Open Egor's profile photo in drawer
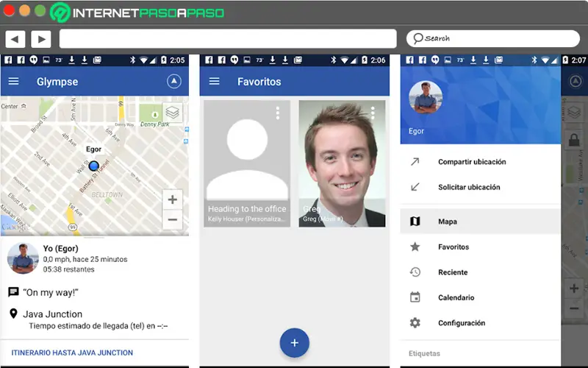Viewport: 588px width, 368px height. pyautogui.click(x=426, y=97)
